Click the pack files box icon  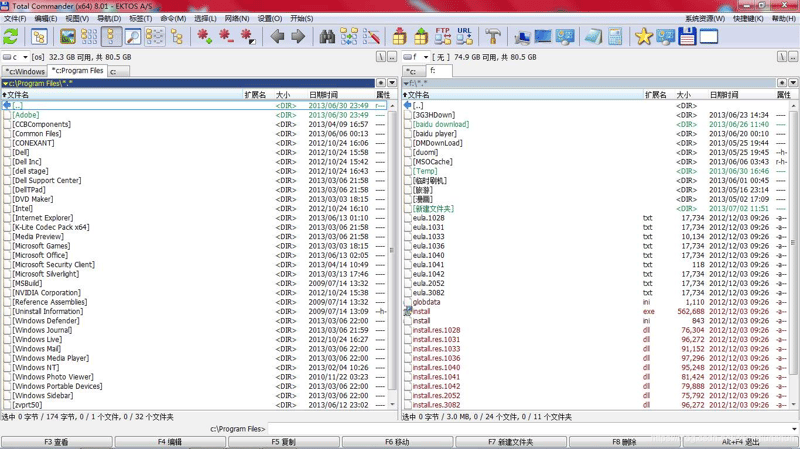(399, 37)
